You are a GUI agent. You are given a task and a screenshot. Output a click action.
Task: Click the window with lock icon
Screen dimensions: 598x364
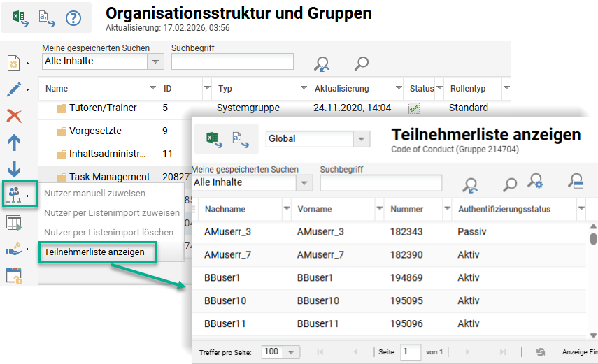point(14,275)
